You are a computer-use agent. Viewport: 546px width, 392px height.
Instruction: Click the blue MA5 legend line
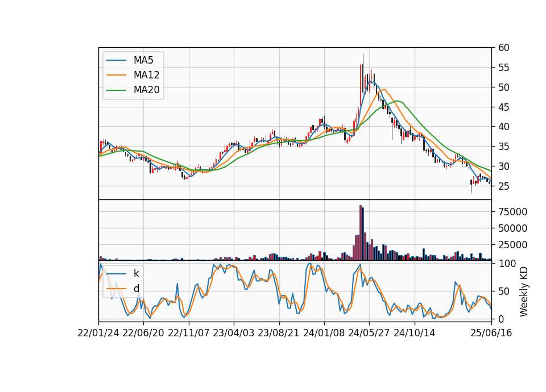coord(116,60)
